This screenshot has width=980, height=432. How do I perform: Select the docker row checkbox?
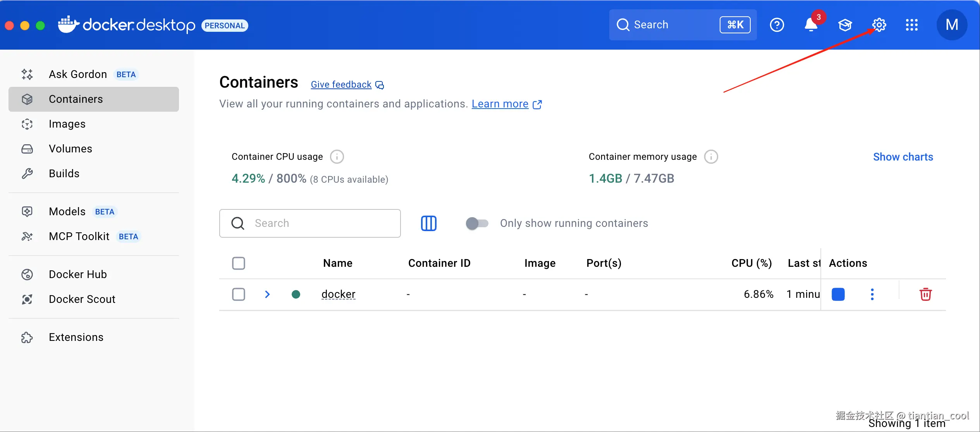(x=239, y=294)
